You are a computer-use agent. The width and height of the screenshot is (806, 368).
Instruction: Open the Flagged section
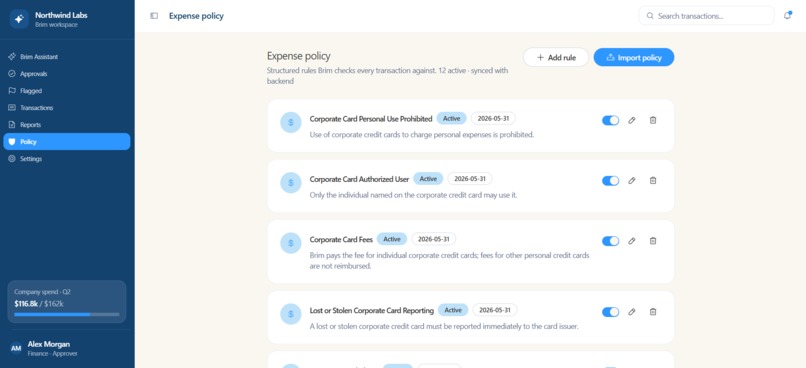coord(67,90)
